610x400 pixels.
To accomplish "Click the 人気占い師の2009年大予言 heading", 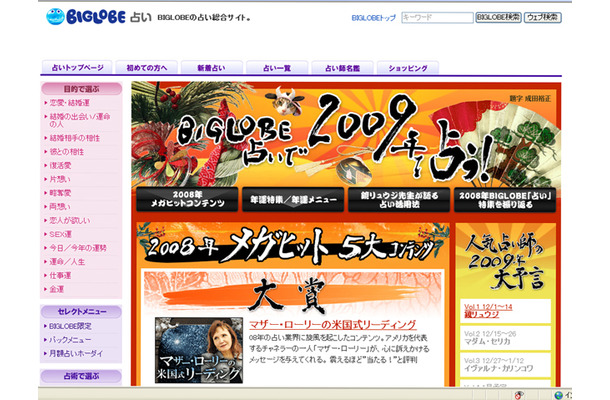I will point(505,261).
